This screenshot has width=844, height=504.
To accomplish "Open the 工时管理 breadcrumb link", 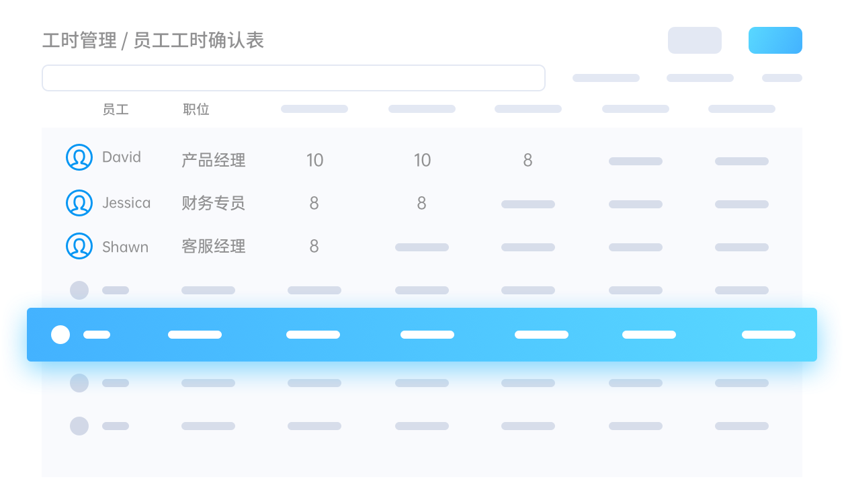I will coord(79,40).
